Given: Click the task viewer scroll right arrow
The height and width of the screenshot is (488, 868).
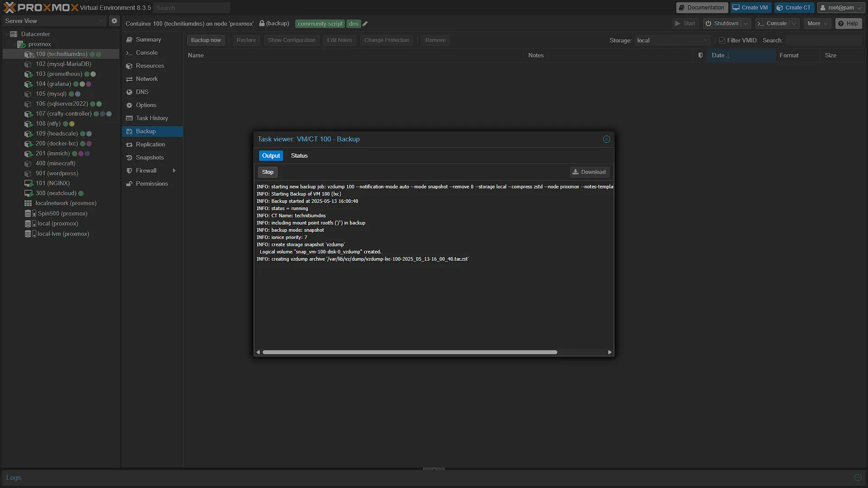Looking at the screenshot, I should pyautogui.click(x=609, y=352).
